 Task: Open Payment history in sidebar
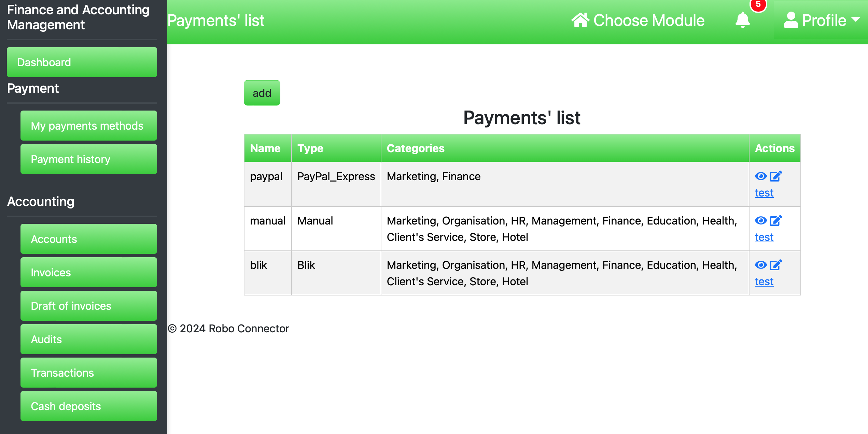pyautogui.click(x=88, y=159)
